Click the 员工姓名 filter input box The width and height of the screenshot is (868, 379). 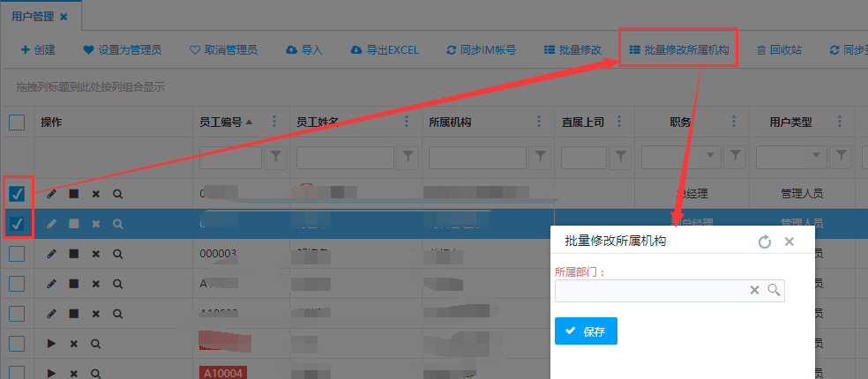click(345, 157)
